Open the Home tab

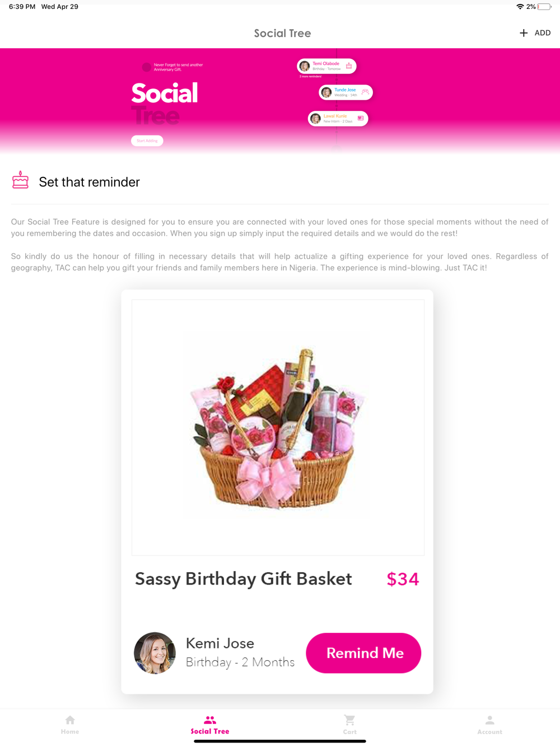point(70,725)
